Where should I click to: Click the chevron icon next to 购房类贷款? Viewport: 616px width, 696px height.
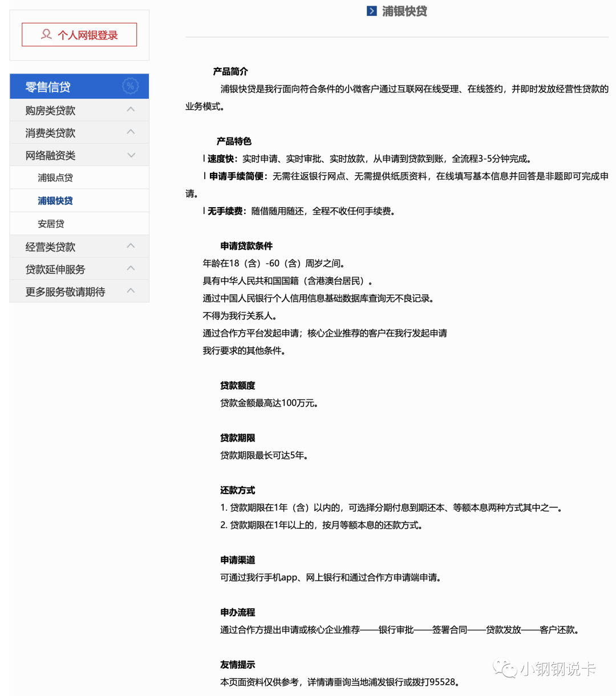(130, 109)
